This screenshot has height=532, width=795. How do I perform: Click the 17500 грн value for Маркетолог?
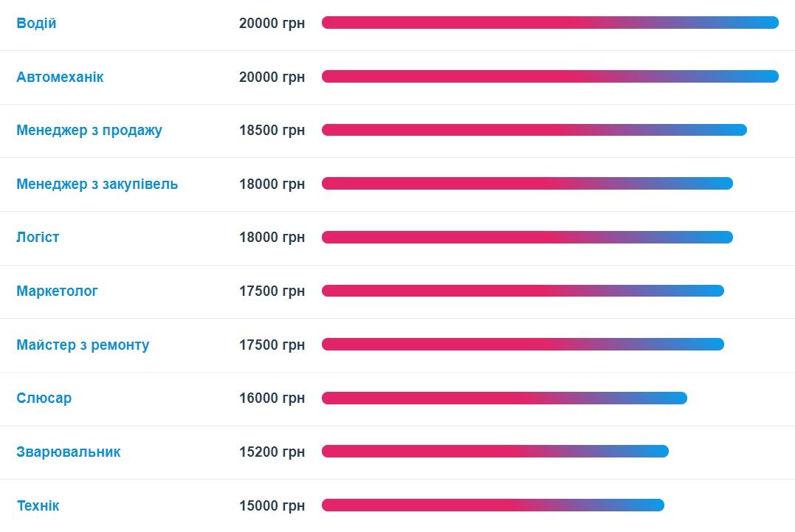point(272,291)
